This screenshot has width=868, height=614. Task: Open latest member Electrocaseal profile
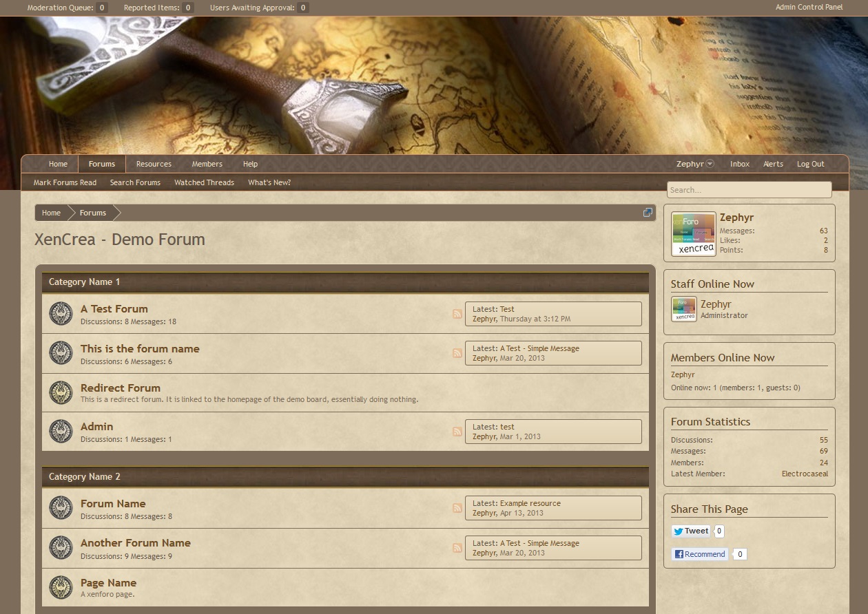(805, 474)
